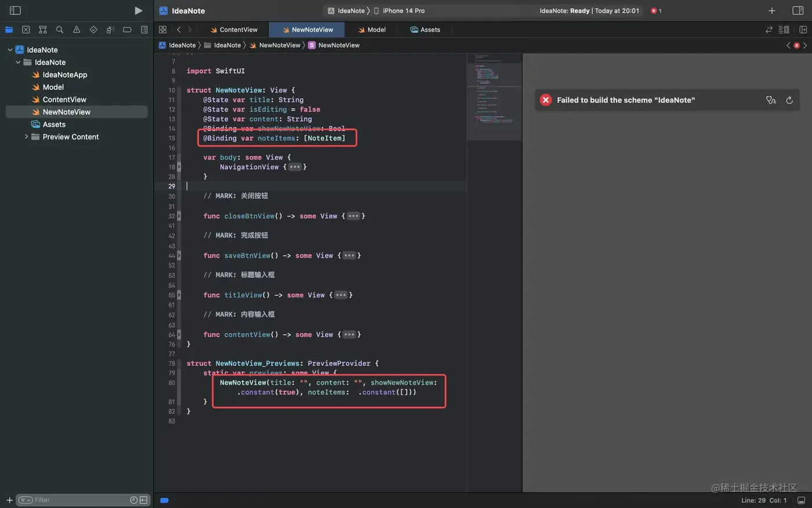The width and height of the screenshot is (812, 508).
Task: Show the jump bar error indicator
Action: pyautogui.click(x=796, y=45)
